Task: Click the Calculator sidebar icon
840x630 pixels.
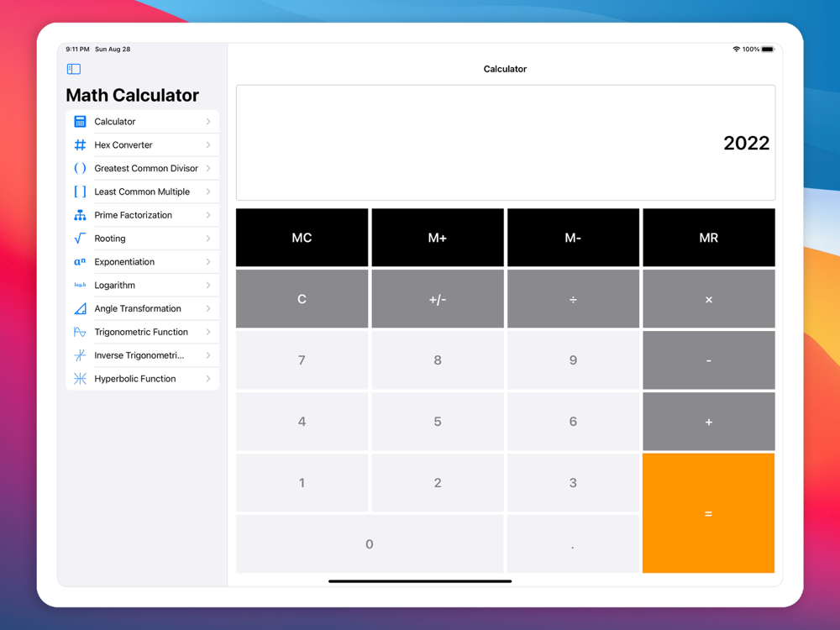Action: (x=80, y=122)
